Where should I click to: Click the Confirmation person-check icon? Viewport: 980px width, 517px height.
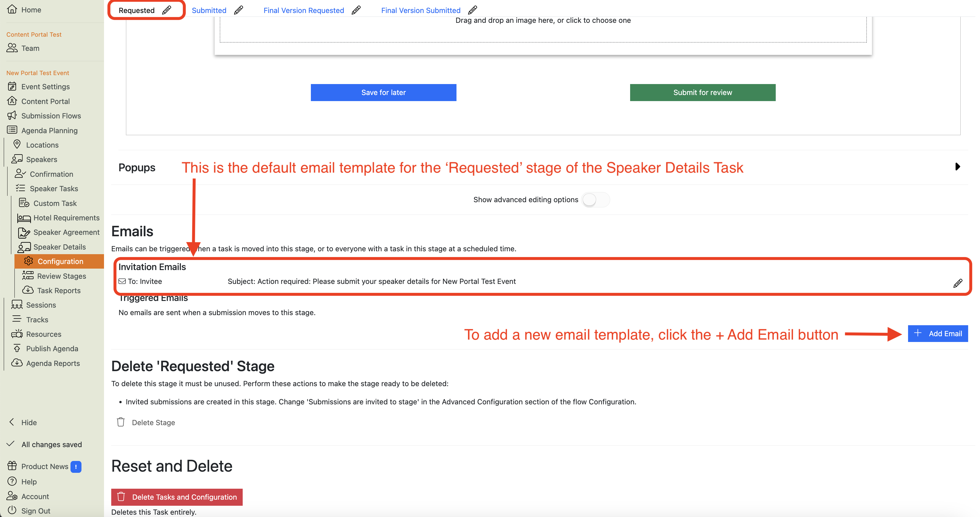20,174
